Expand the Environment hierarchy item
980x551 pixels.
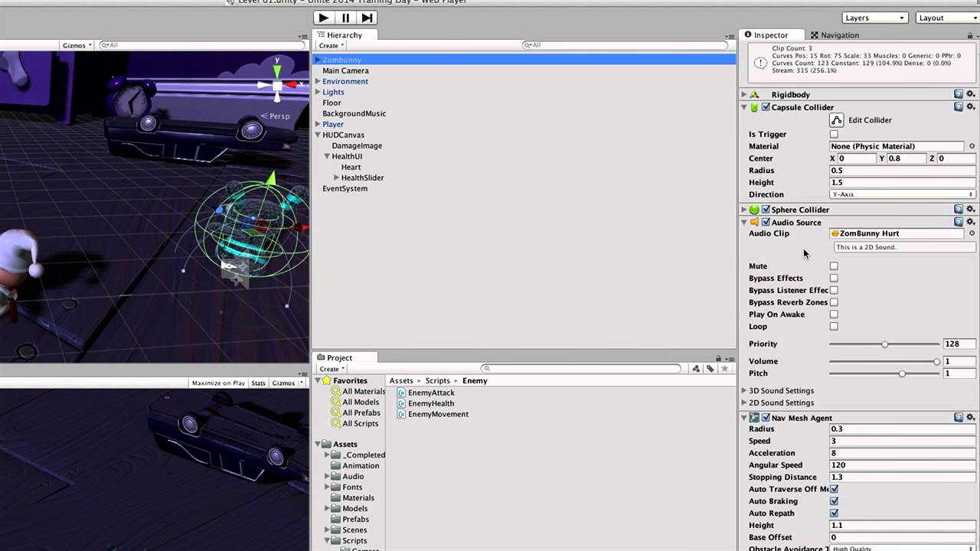pyautogui.click(x=318, y=81)
